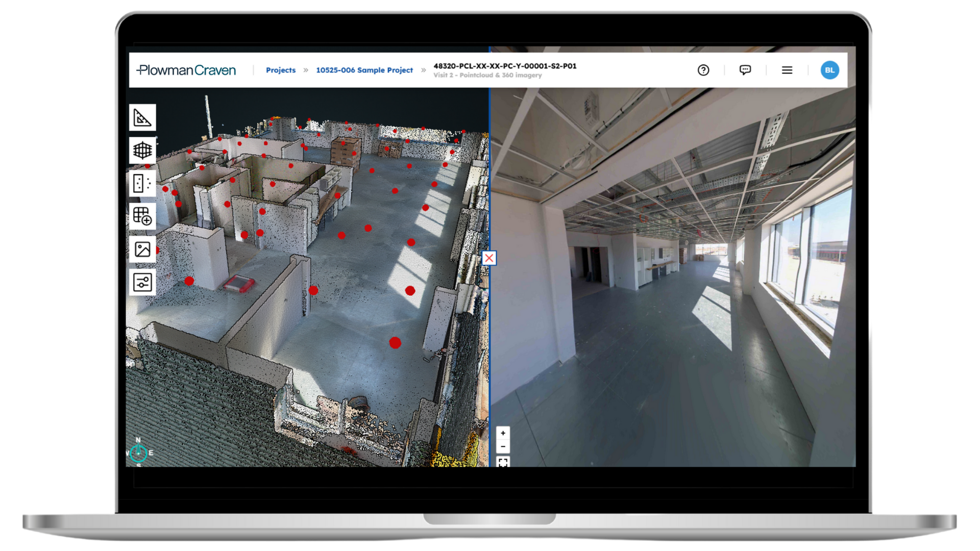Click the north compass indicator
980x551 pixels.
click(138, 452)
